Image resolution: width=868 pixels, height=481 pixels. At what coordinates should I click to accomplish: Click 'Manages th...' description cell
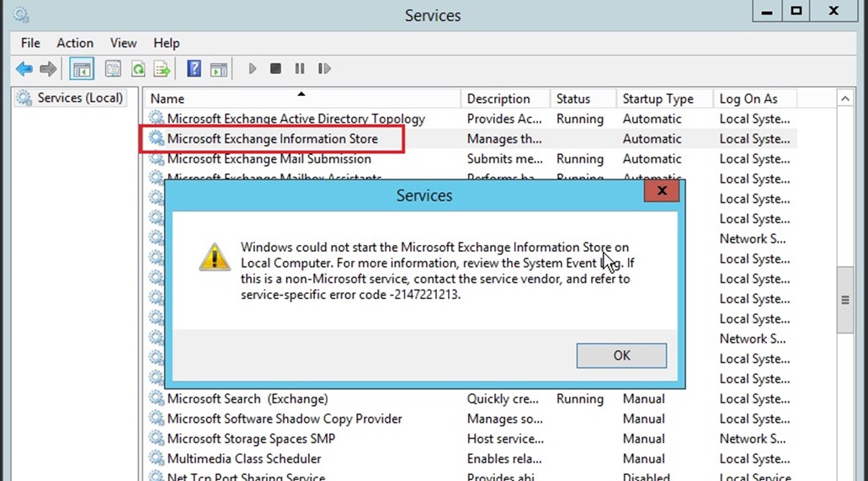pos(504,138)
